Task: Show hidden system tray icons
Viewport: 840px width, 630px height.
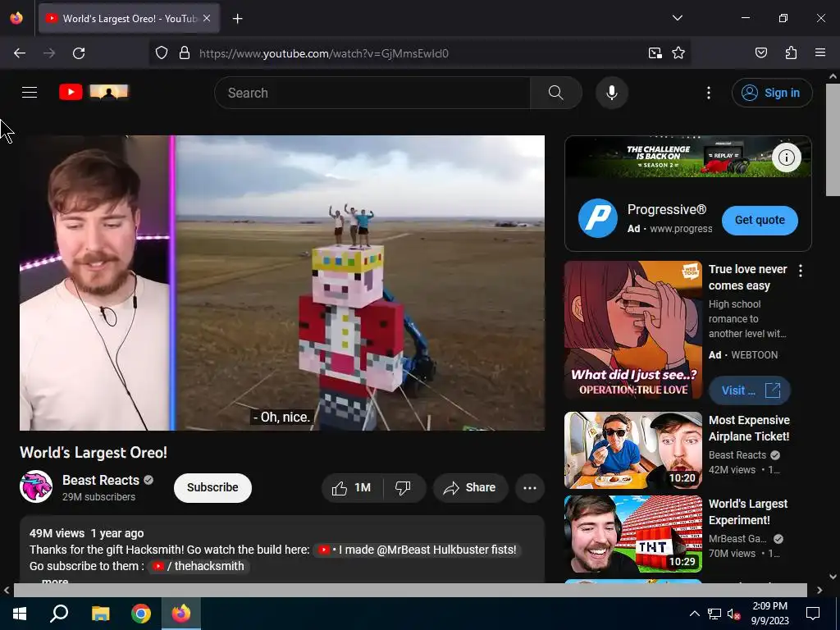Action: pyautogui.click(x=694, y=614)
